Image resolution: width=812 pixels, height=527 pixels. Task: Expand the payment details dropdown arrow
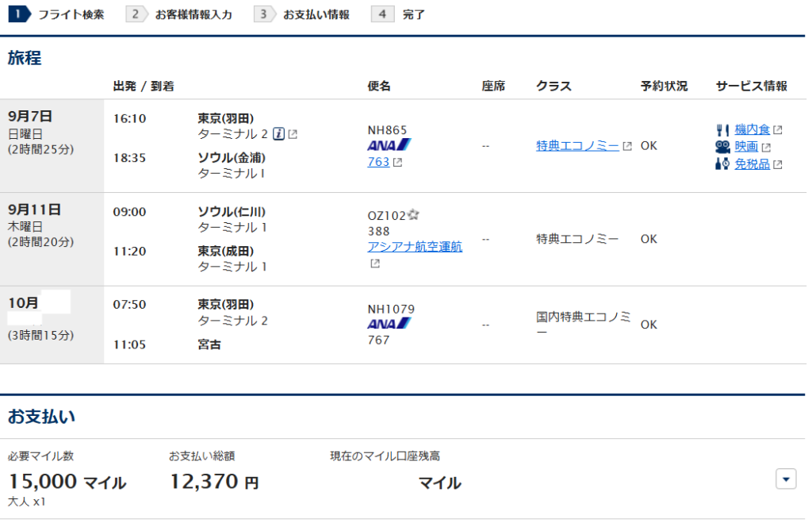[786, 479]
